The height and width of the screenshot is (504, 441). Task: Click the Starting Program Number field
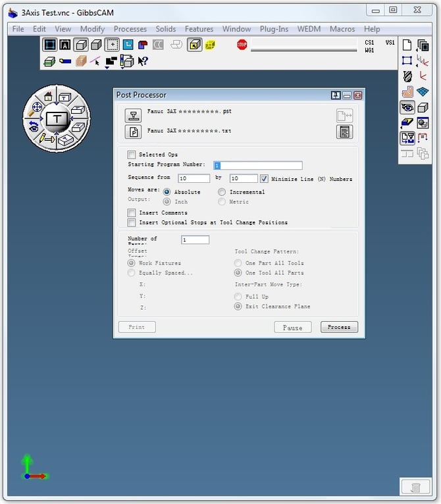[x=258, y=166]
